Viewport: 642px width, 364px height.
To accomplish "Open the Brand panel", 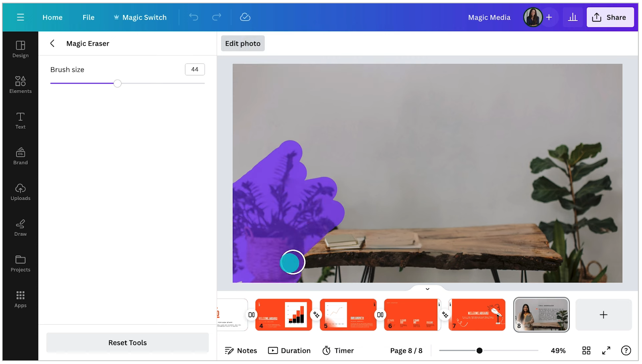I will 20,156.
